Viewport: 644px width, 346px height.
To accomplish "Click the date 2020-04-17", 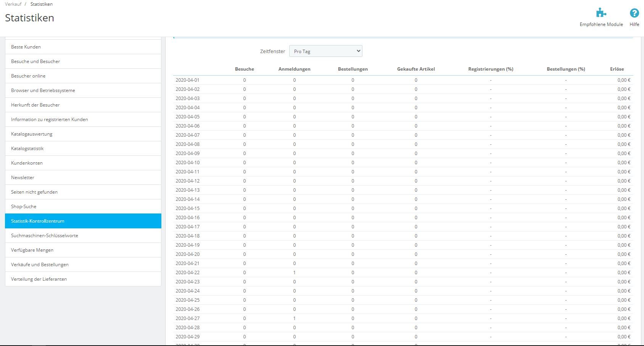I will [187, 227].
